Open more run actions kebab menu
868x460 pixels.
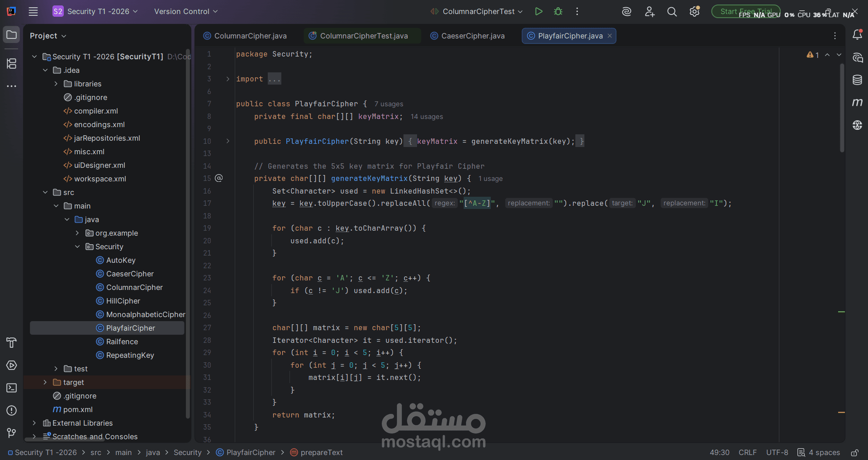(577, 11)
